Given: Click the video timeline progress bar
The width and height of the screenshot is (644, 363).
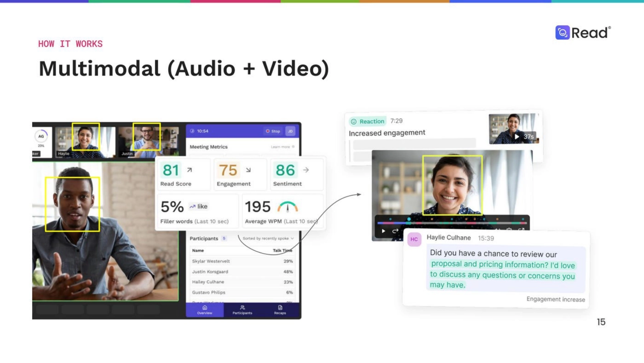Looking at the screenshot, I should point(452,223).
